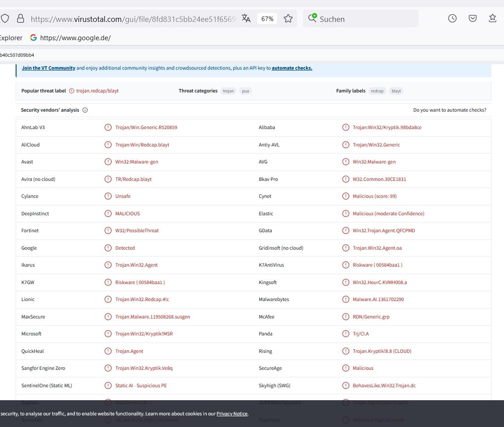
Task: Click the tracking protection shield icon
Action: click(4, 18)
